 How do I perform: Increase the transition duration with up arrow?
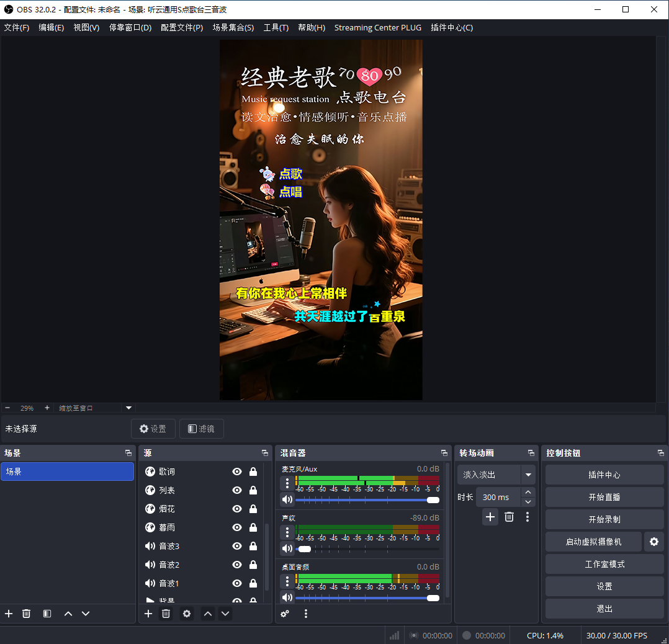pos(528,493)
